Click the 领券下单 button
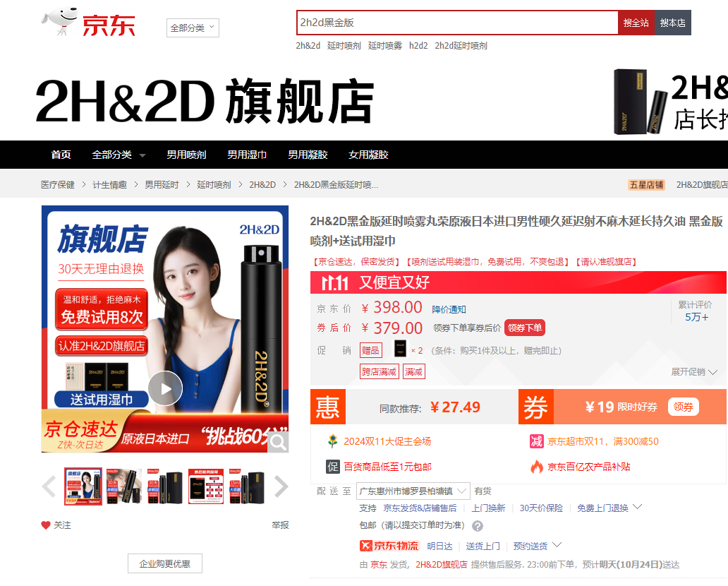This screenshot has width=728, height=586. 525,328
